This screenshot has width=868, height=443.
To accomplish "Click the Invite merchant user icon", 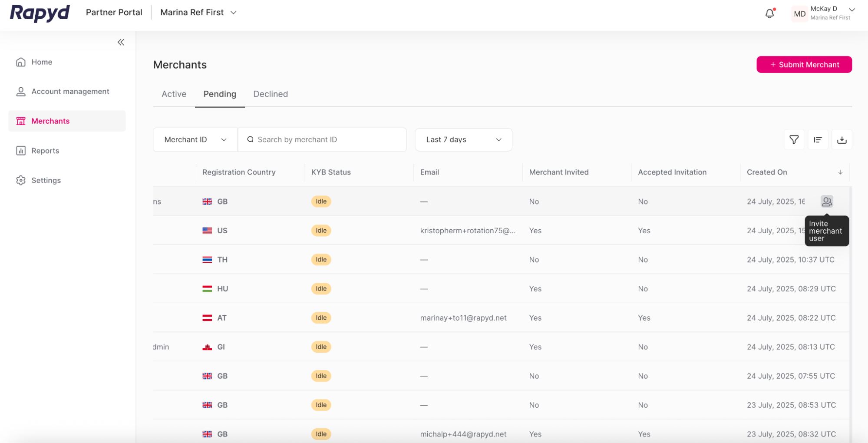I will (826, 201).
